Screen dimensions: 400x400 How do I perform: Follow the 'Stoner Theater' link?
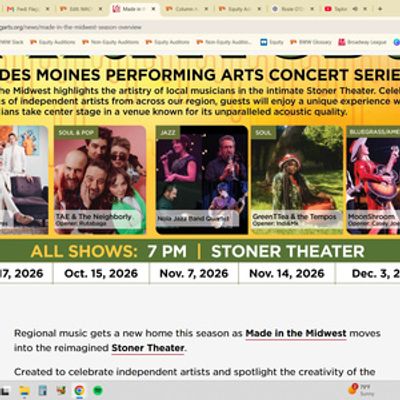click(x=148, y=348)
